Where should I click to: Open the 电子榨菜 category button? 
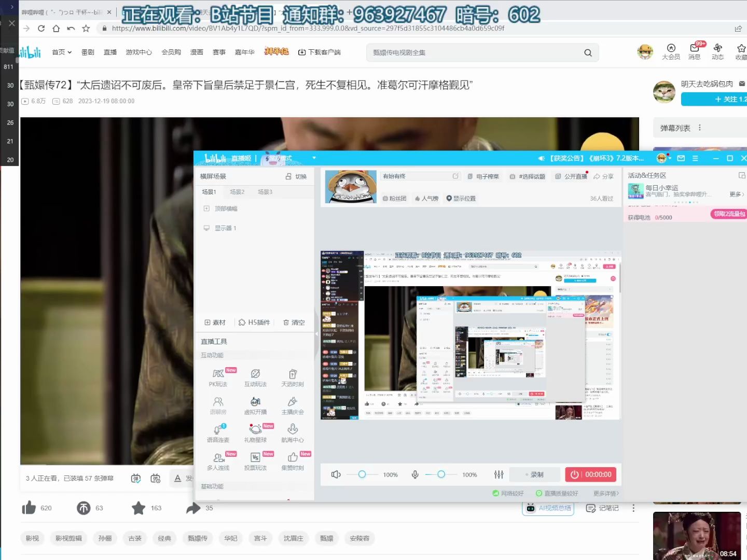(483, 176)
